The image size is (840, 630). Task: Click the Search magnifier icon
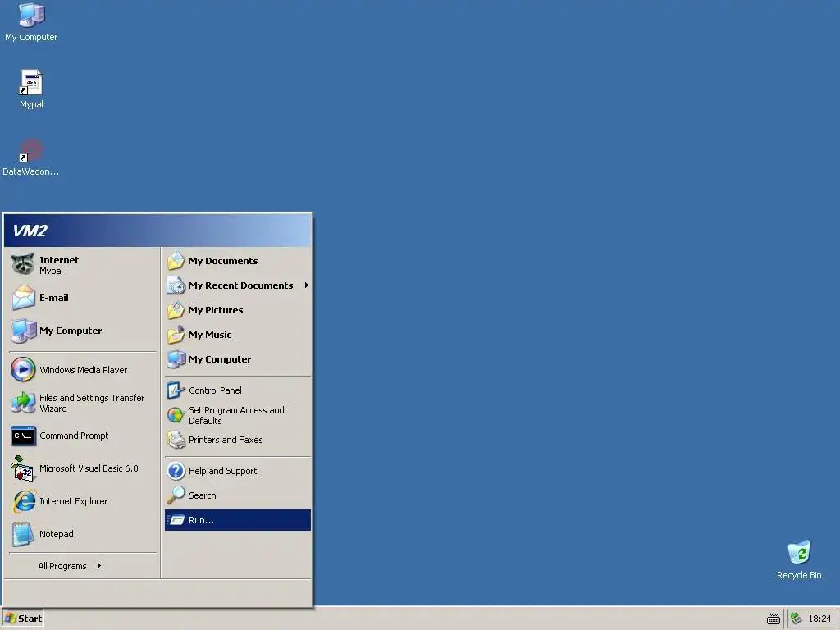(x=176, y=495)
